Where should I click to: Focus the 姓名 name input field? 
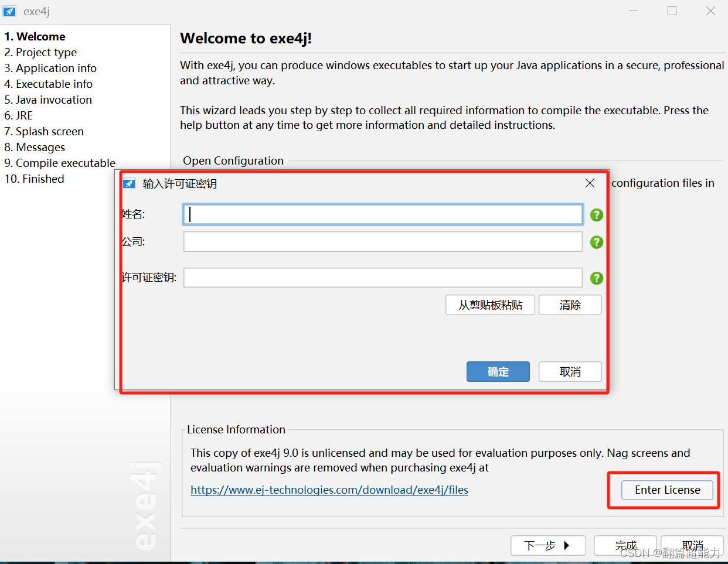coord(383,214)
